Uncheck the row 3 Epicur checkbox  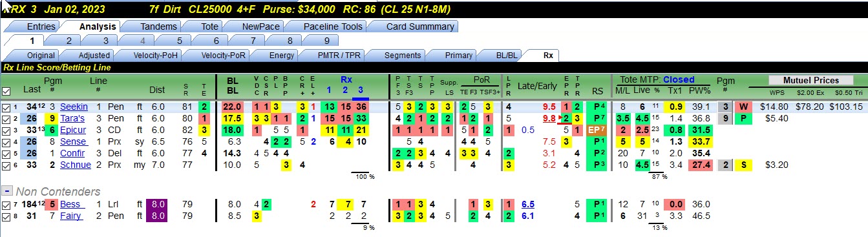6,130
